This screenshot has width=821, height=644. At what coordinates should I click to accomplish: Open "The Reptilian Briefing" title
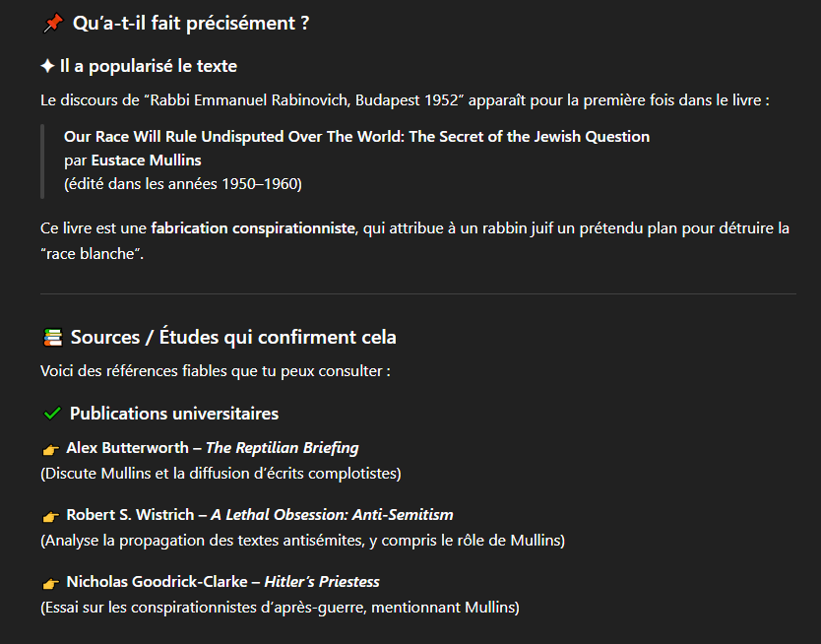[282, 448]
